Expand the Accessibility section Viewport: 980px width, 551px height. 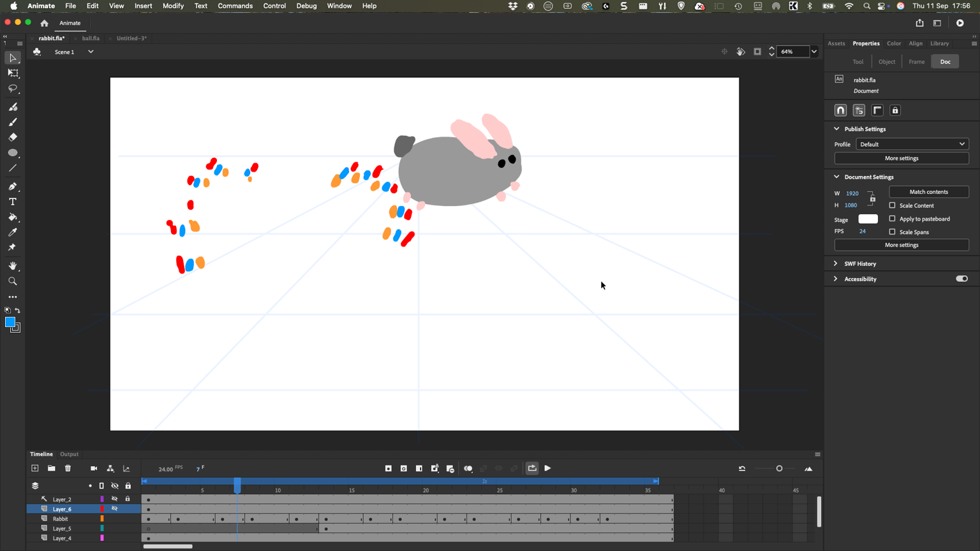tap(836, 279)
